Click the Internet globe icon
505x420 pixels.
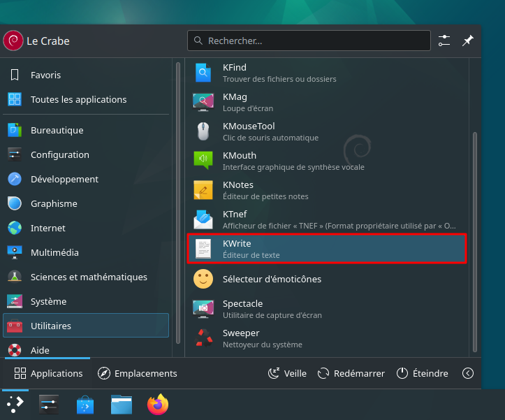(x=15, y=228)
